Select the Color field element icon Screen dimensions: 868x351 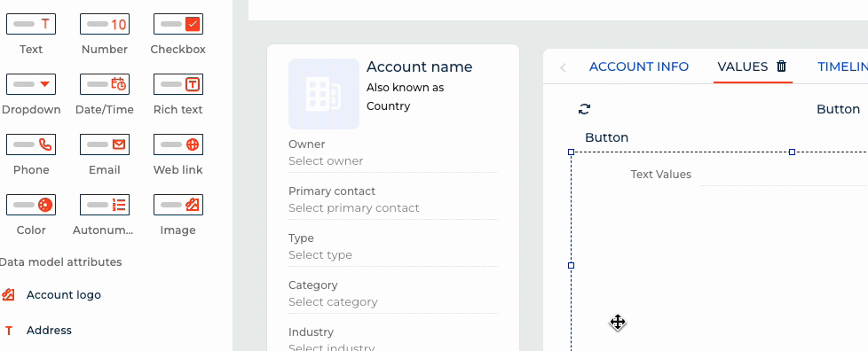(x=31, y=205)
